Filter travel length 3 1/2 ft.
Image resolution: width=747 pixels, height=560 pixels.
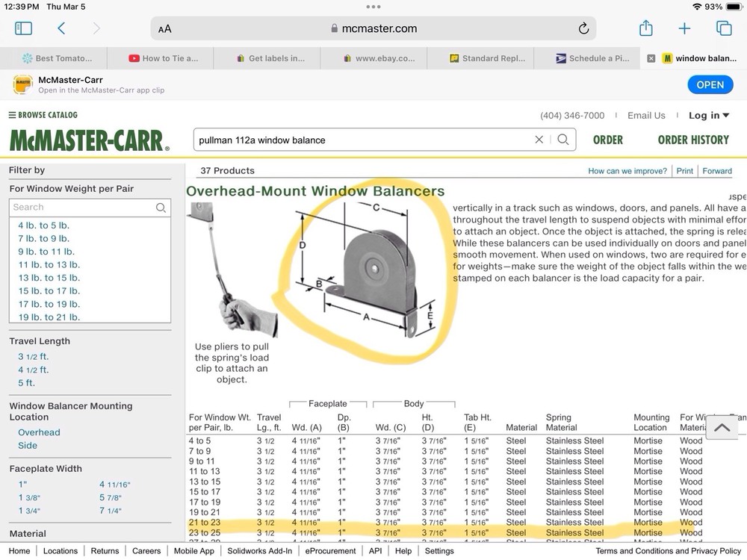[x=34, y=357]
